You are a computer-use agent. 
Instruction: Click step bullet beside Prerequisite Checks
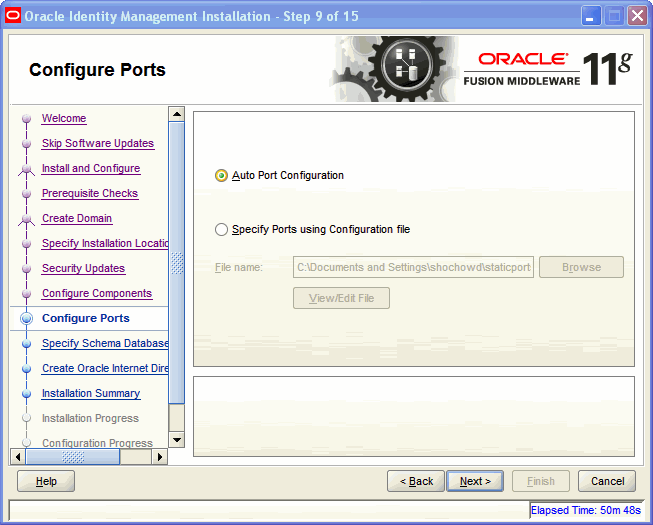(x=26, y=194)
